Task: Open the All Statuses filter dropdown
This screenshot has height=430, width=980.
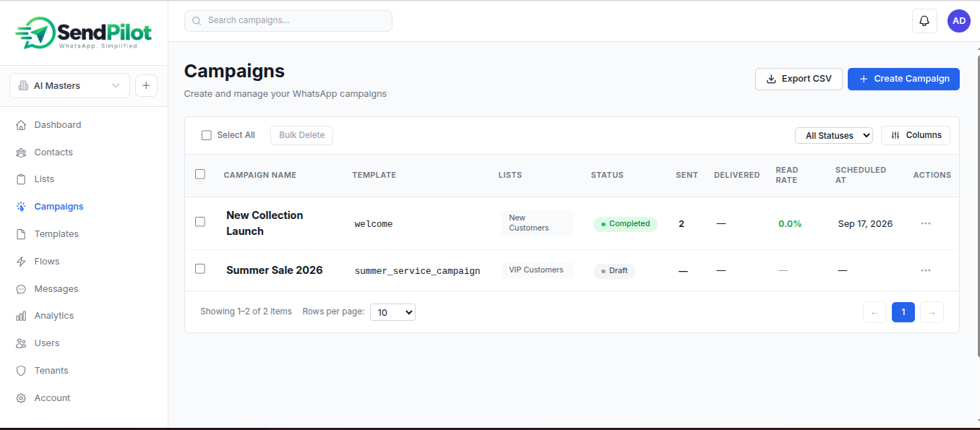Action: (834, 135)
